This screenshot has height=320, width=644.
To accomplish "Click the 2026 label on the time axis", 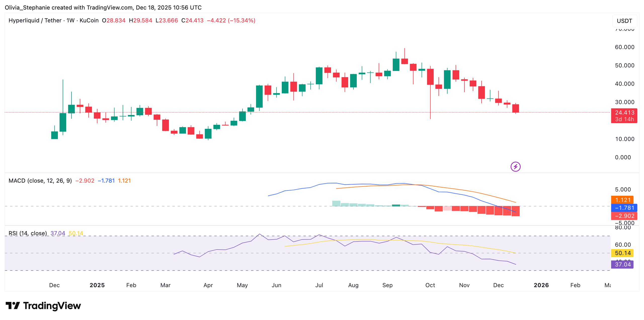I will click(541, 285).
